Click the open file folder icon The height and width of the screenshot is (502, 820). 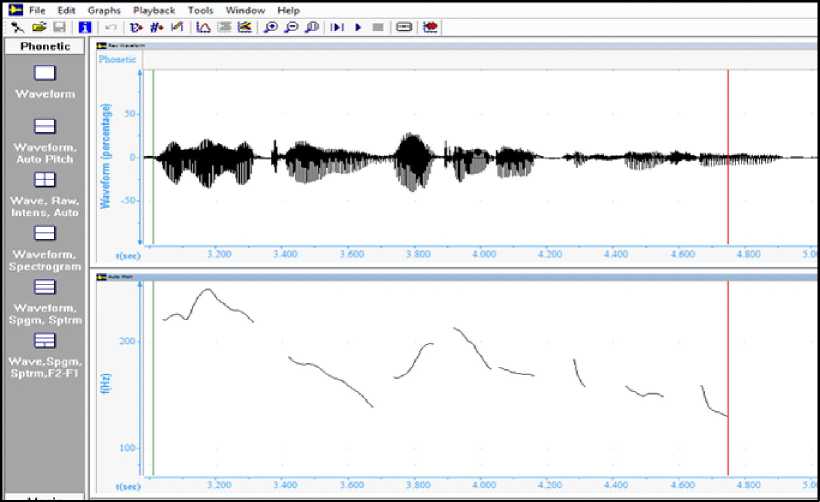(x=39, y=27)
